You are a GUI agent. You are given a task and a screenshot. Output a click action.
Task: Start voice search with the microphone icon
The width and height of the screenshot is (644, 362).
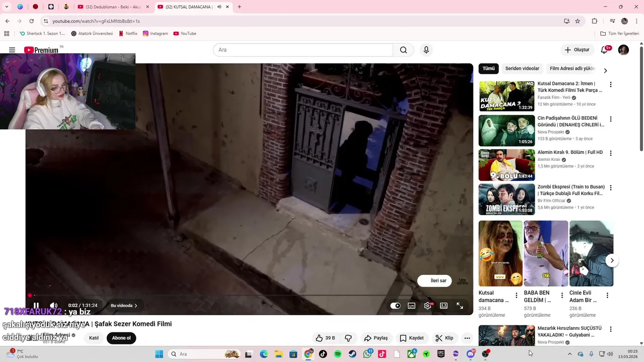coord(426,50)
